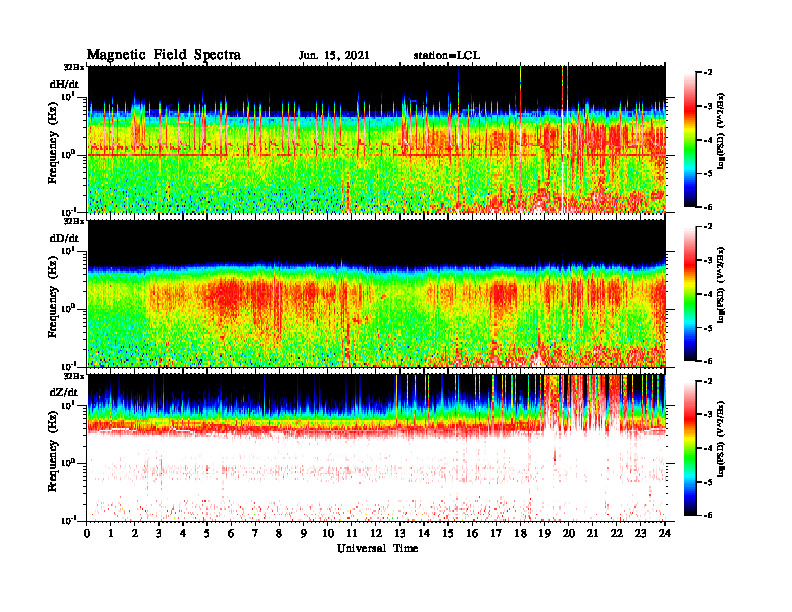This screenshot has height=612, width=792.
Task: Click the "-2" value on the dH/dt color bar
Action: (708, 73)
